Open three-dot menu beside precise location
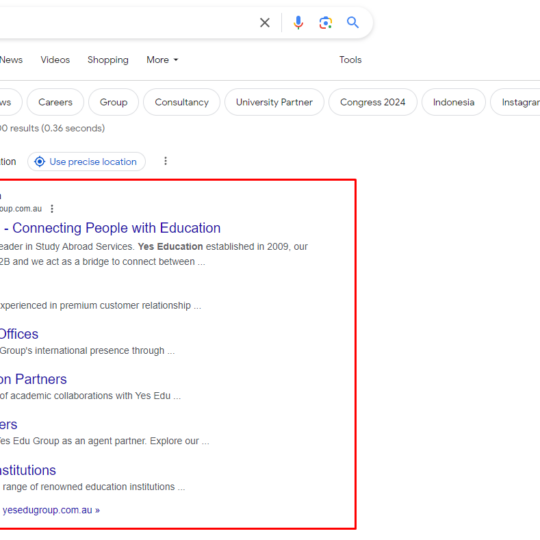 click(x=166, y=161)
